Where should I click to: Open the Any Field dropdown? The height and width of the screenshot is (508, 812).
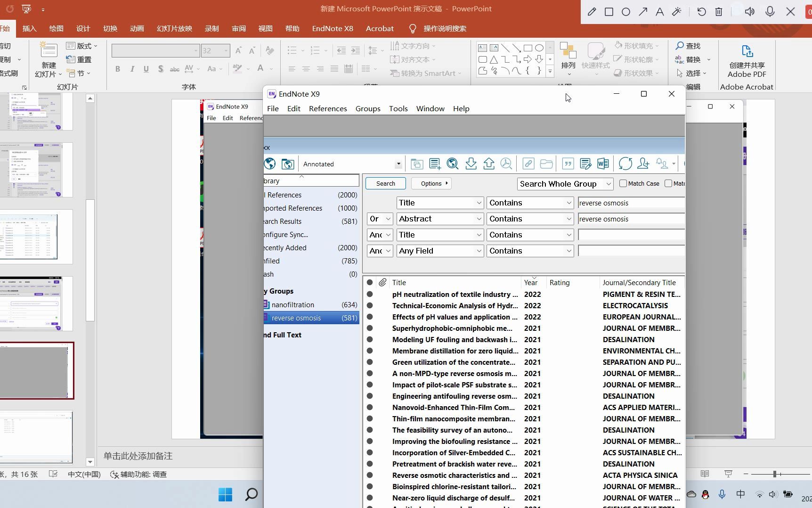479,251
